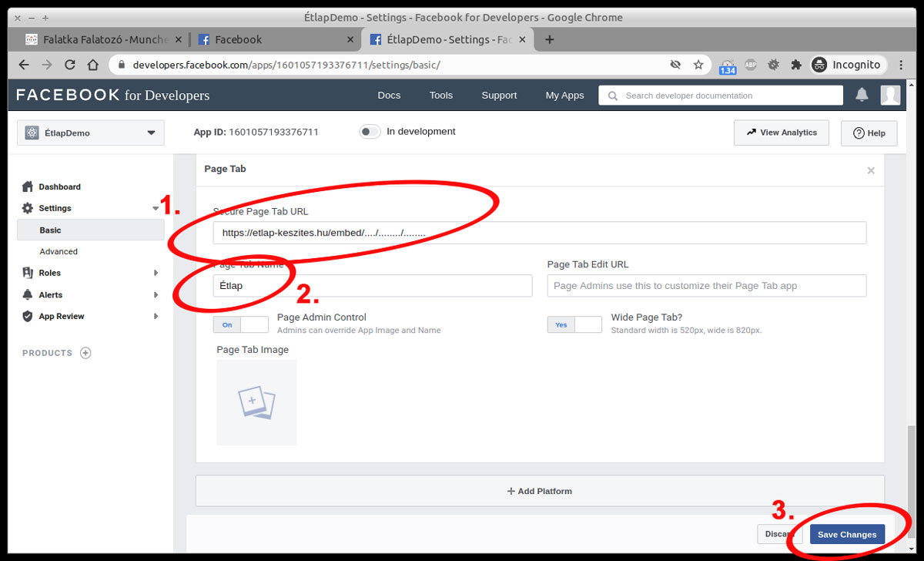
Task: Open the user profile avatar
Action: [890, 95]
